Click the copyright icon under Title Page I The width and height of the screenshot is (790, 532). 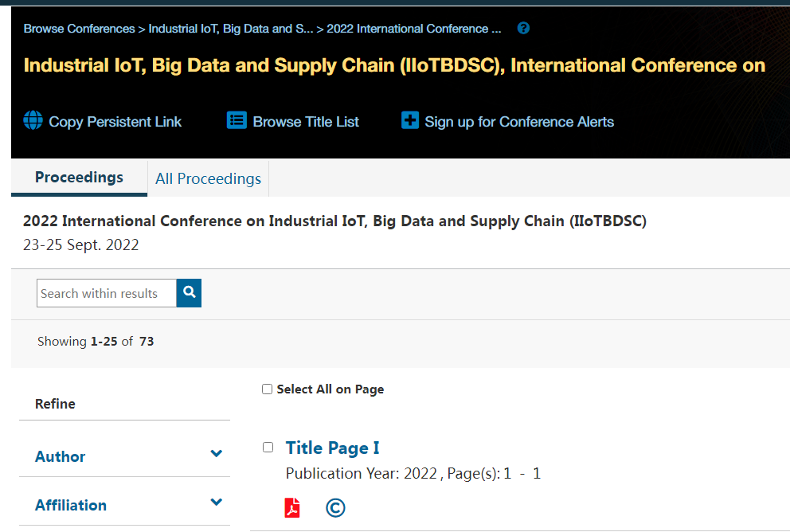[x=335, y=507]
